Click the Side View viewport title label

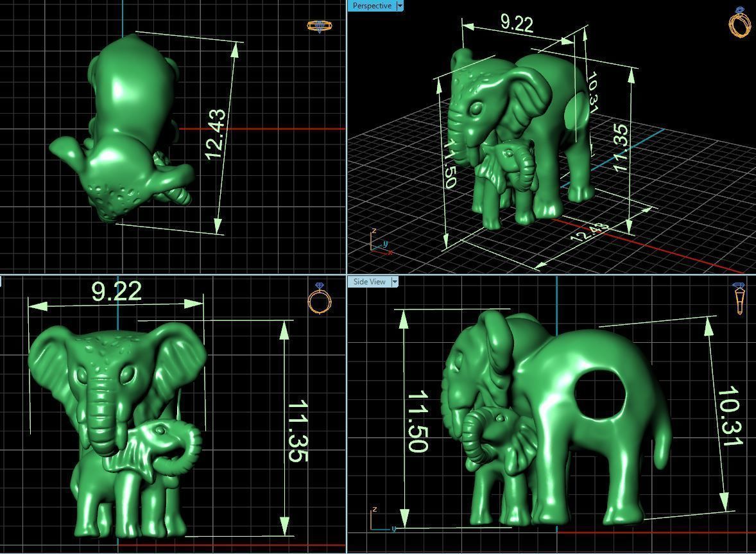(369, 282)
